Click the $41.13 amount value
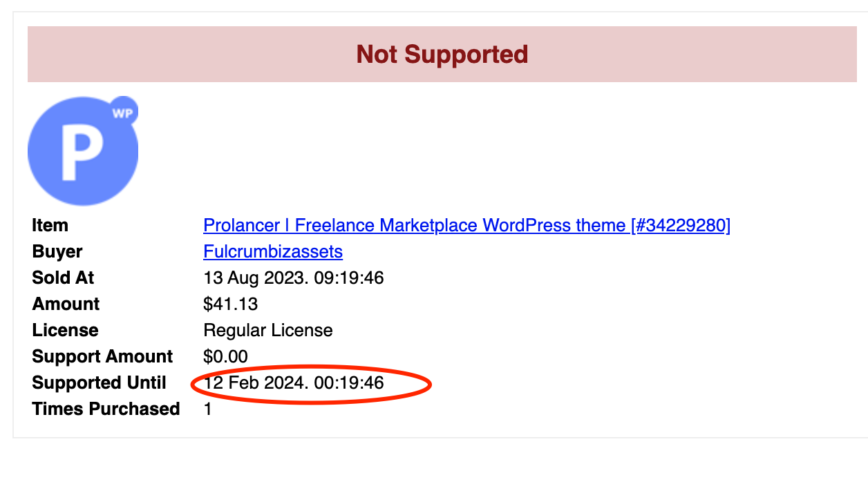 pyautogui.click(x=231, y=304)
